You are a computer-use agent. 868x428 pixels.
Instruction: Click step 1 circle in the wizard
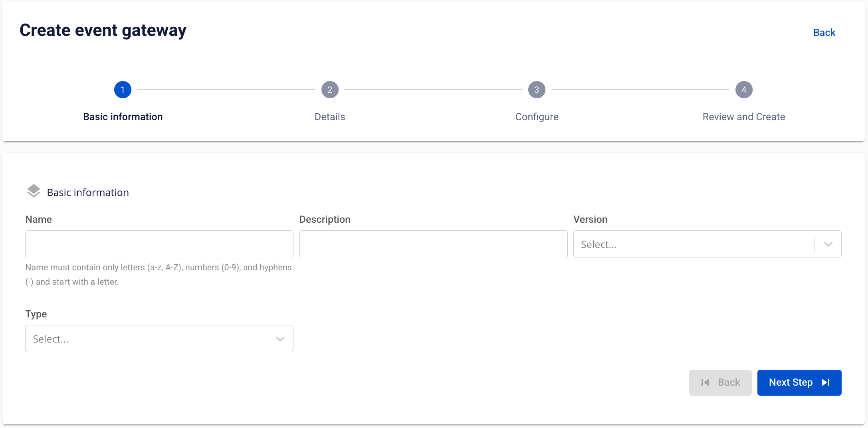coord(123,90)
